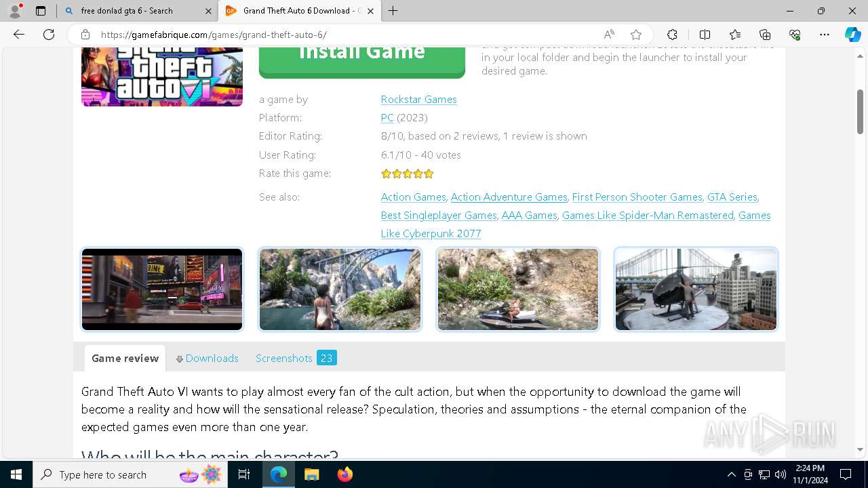
Task: Open First Person Shooter Games link
Action: click(637, 197)
